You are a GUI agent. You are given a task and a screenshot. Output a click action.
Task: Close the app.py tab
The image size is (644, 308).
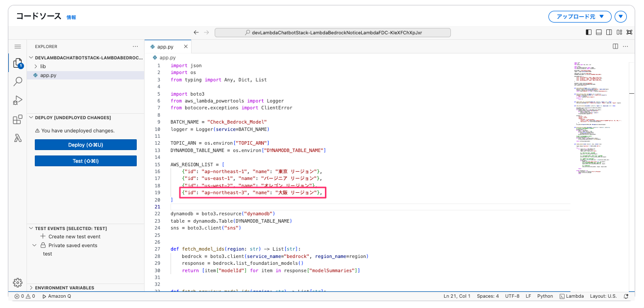pos(186,47)
